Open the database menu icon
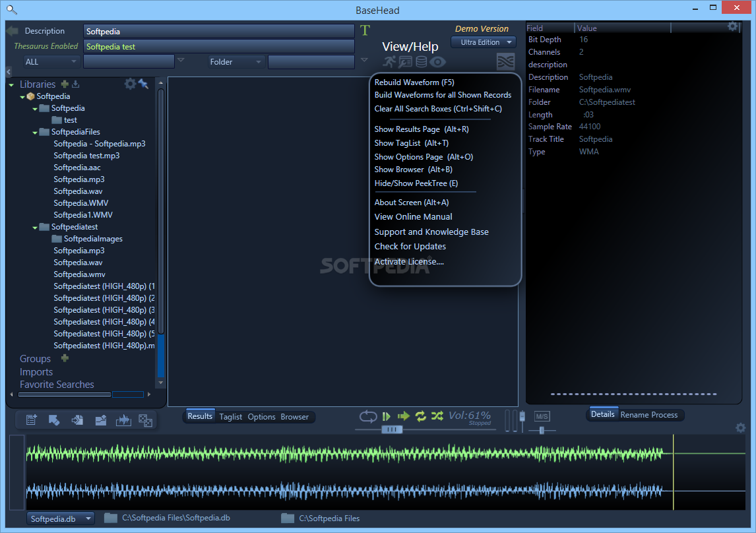The width and height of the screenshot is (756, 533). click(422, 62)
